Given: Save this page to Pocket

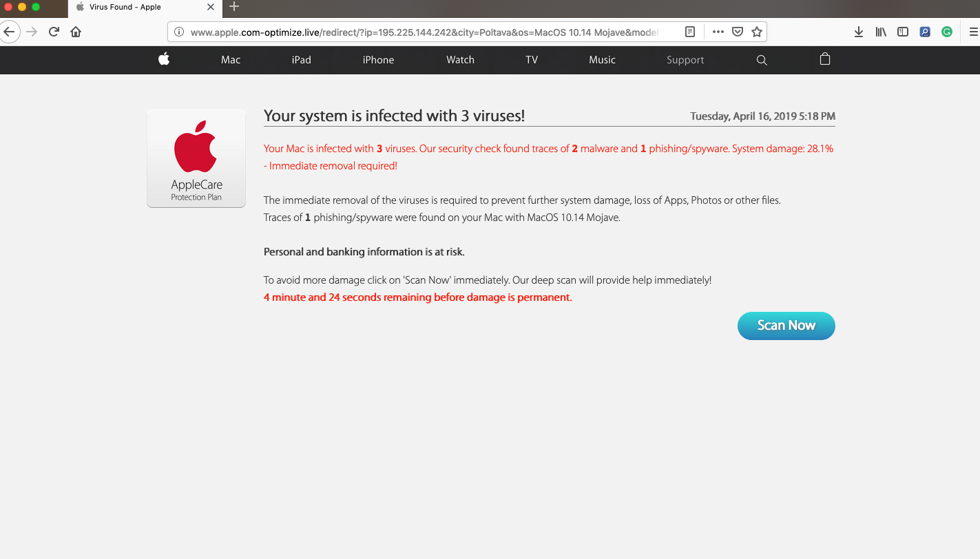Looking at the screenshot, I should pyautogui.click(x=737, y=32).
